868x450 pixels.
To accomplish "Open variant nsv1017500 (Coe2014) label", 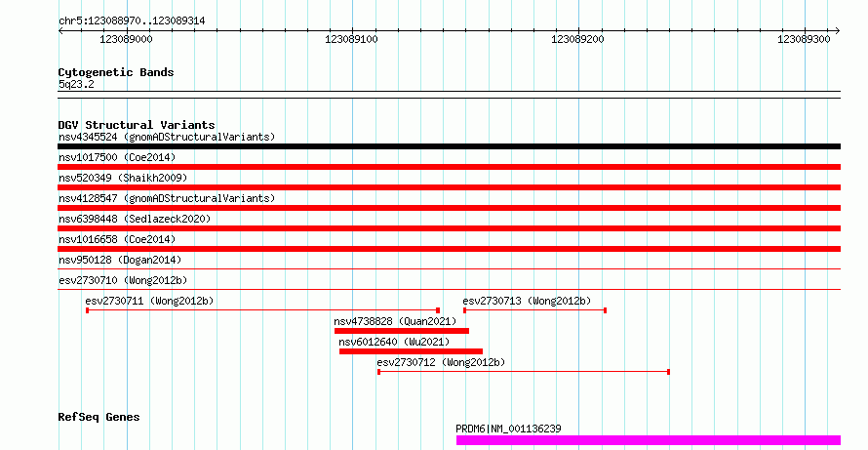I will point(117,157).
